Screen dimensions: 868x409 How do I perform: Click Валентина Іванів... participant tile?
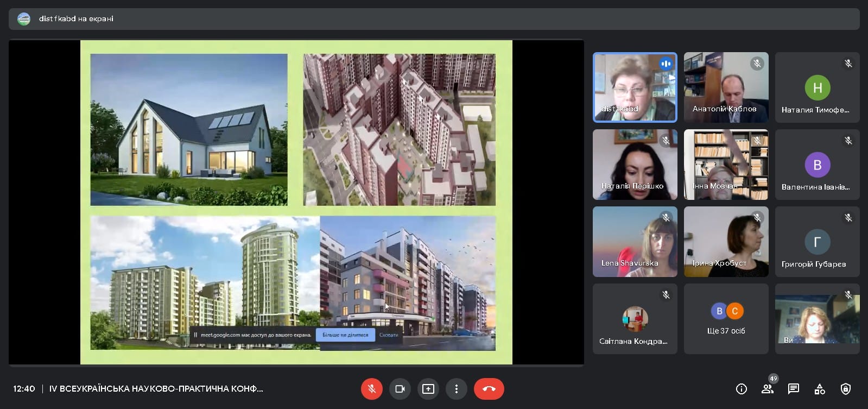[x=818, y=165]
